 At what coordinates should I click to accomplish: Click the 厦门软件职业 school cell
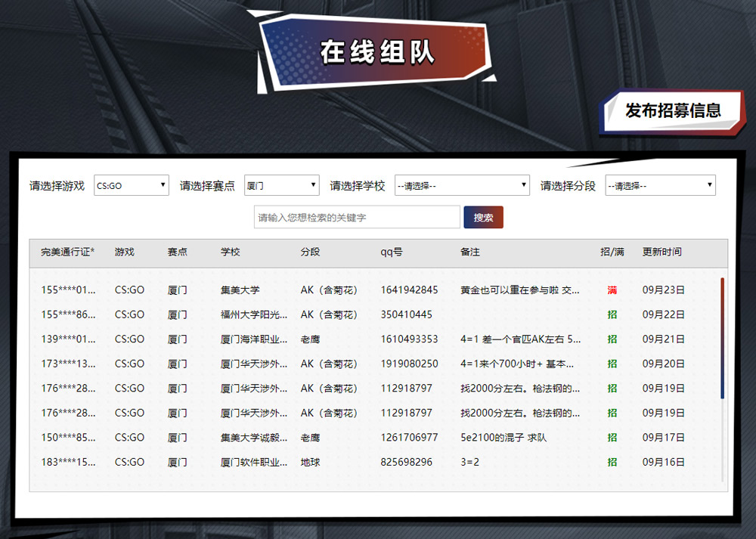(249, 462)
